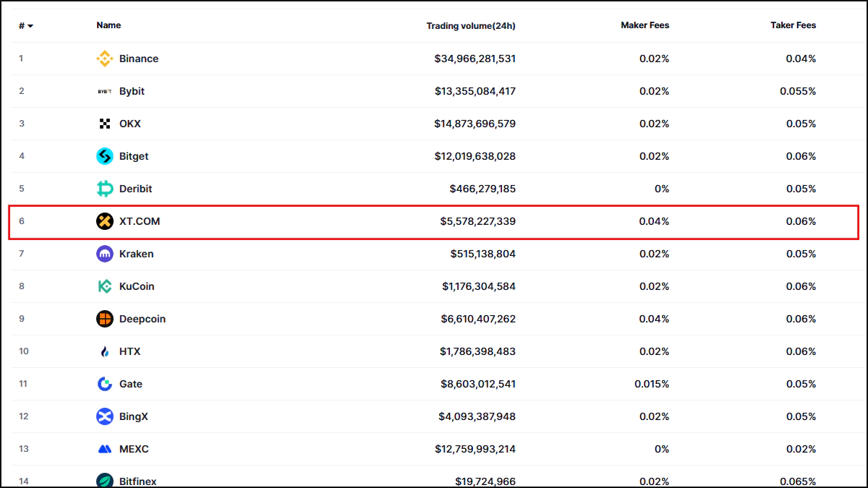Click the XT.COM logo icon

click(105, 221)
